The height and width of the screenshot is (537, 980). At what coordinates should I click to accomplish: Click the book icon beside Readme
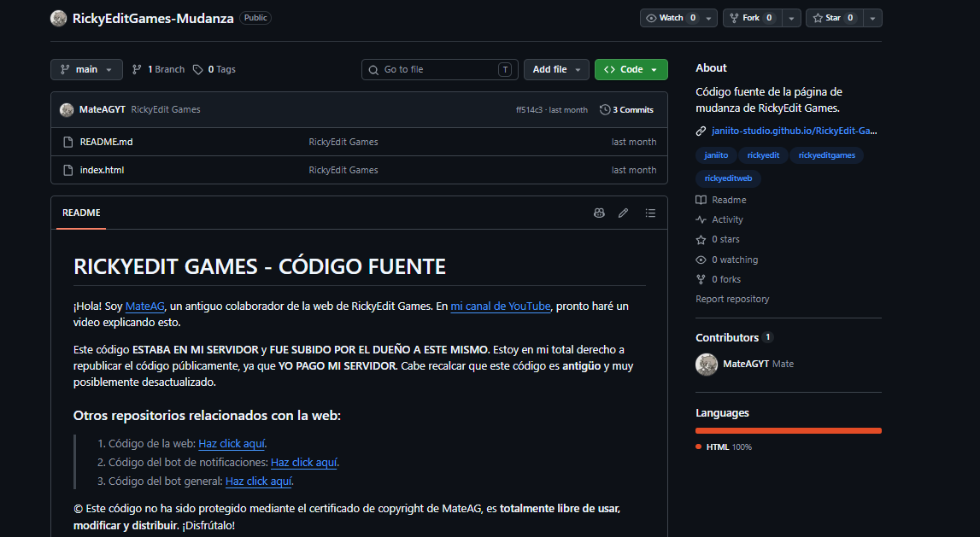click(701, 200)
